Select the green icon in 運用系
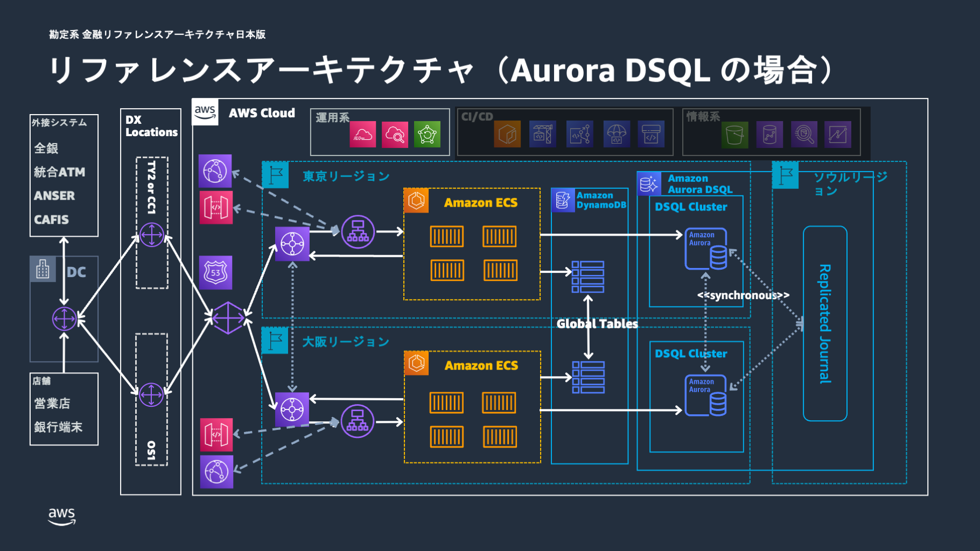 (x=428, y=134)
